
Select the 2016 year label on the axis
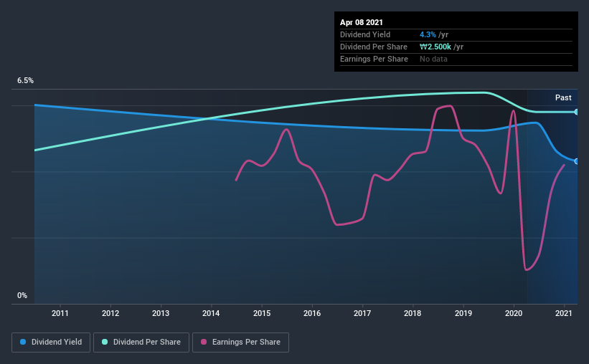coord(312,313)
